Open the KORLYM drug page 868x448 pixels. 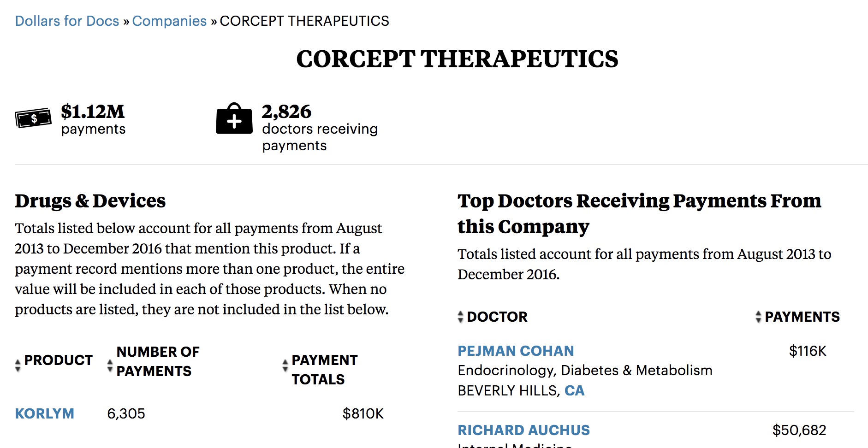(x=44, y=413)
